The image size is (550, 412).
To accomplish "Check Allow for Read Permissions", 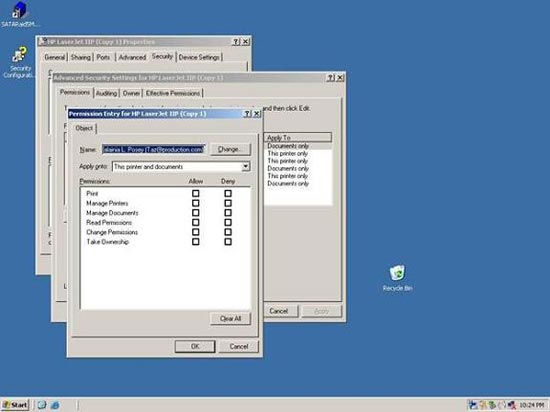I will [196, 222].
